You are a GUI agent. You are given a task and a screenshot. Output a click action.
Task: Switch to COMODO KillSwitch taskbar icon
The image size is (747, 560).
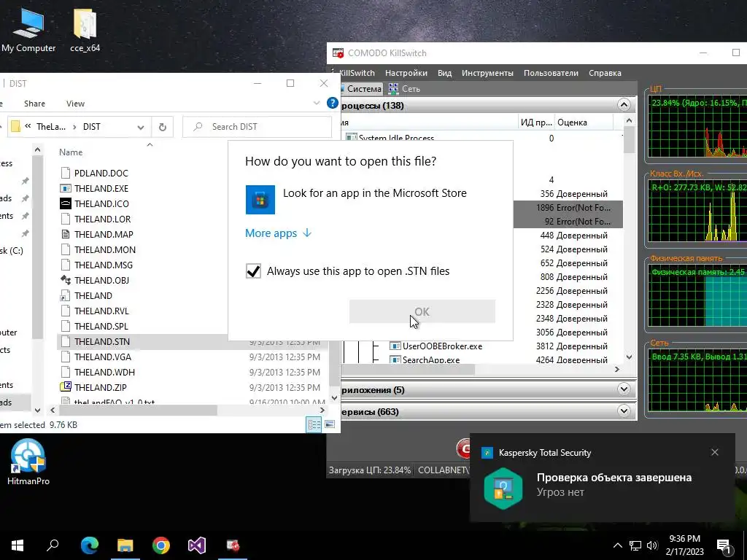(233, 545)
